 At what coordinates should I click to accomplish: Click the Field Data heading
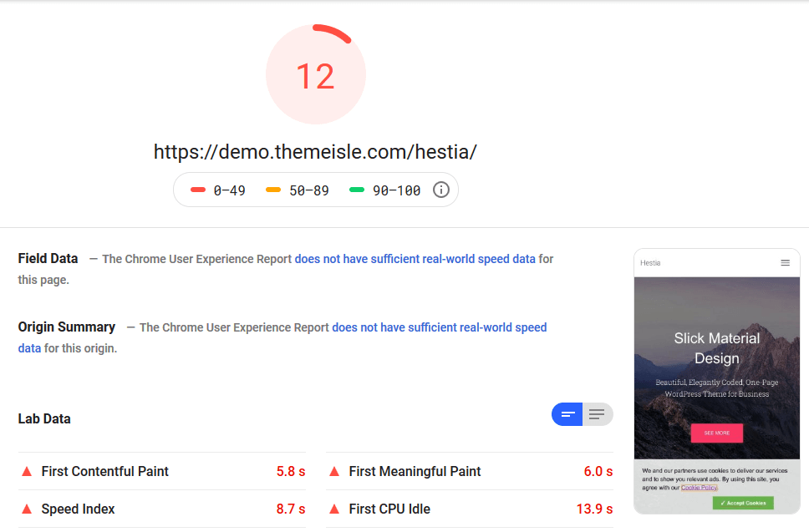coord(48,258)
